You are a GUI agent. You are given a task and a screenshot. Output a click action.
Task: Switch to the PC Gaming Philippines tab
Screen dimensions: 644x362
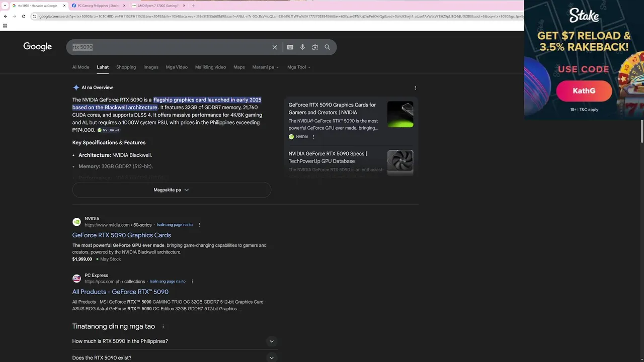pos(98,6)
